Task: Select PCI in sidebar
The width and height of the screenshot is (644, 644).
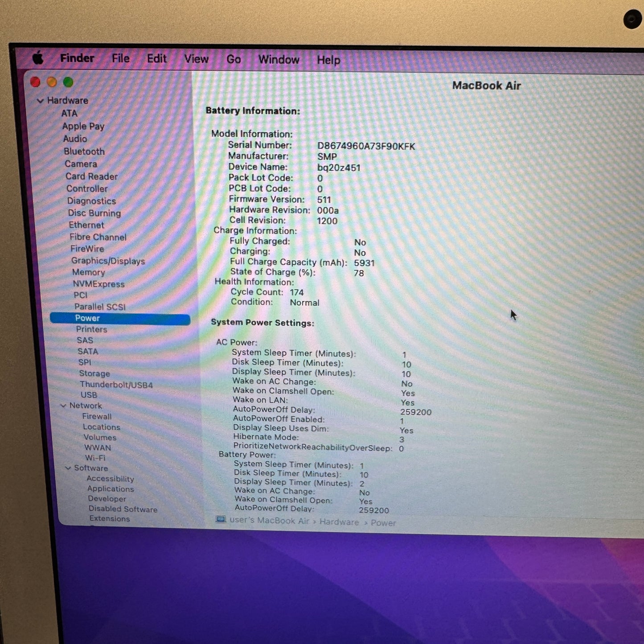Action: (81, 295)
